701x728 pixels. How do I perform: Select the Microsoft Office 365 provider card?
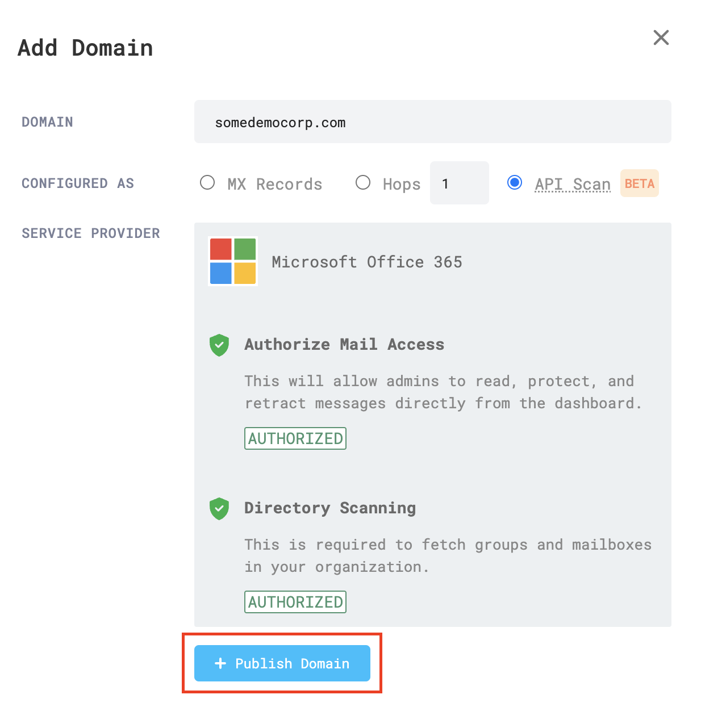pos(366,262)
